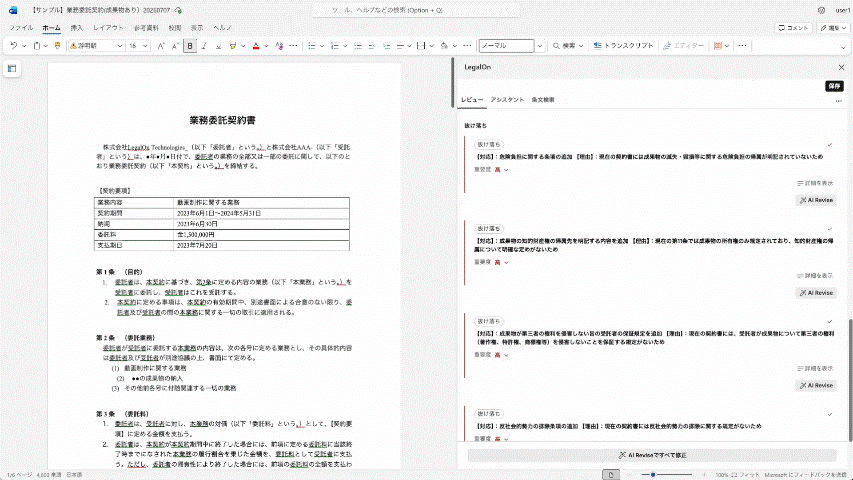Viewport: 853px width, 480px height.
Task: Open more font options ellipsis
Action: pyautogui.click(x=293, y=46)
